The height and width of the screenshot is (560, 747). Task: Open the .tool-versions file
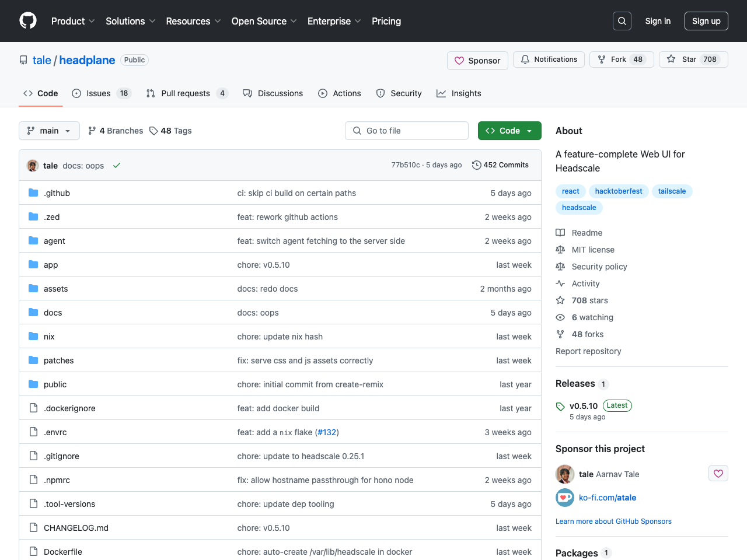click(x=69, y=504)
